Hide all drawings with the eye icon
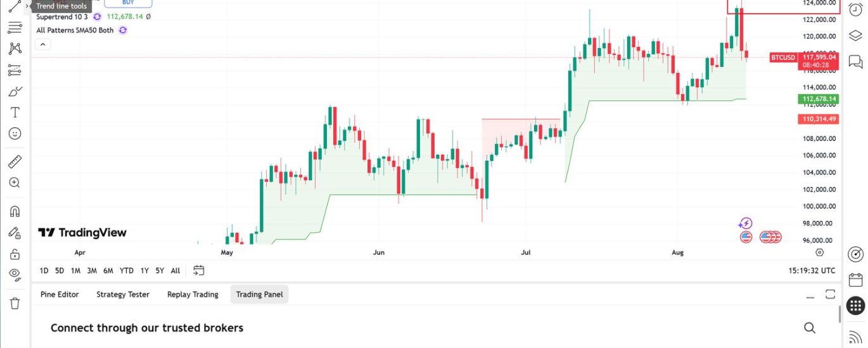868x348 pixels. [x=15, y=275]
